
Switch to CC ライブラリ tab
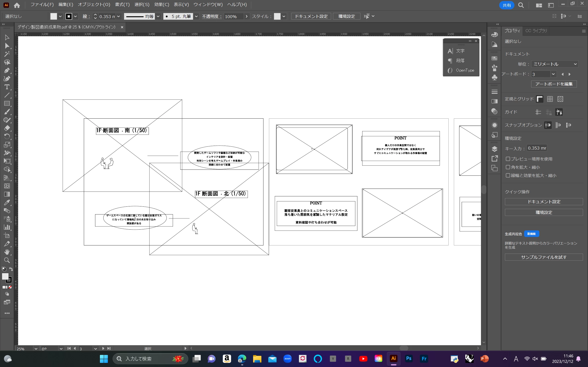[x=536, y=31]
